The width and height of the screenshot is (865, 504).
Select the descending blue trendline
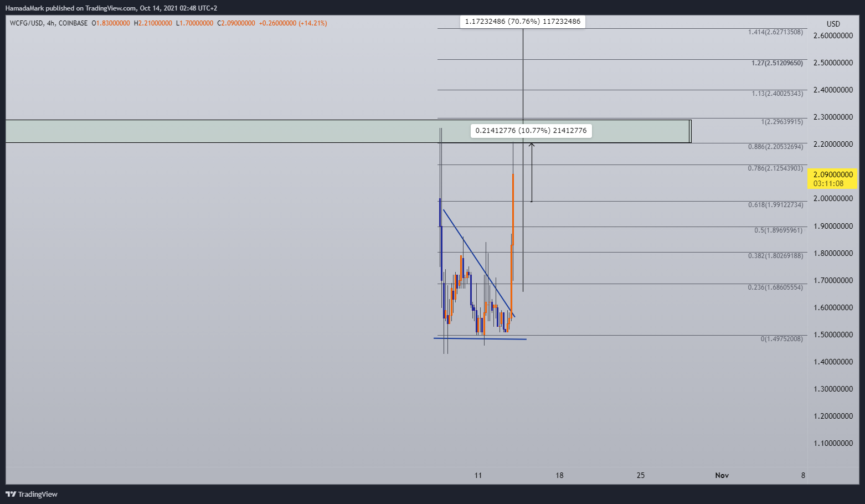pos(479,263)
